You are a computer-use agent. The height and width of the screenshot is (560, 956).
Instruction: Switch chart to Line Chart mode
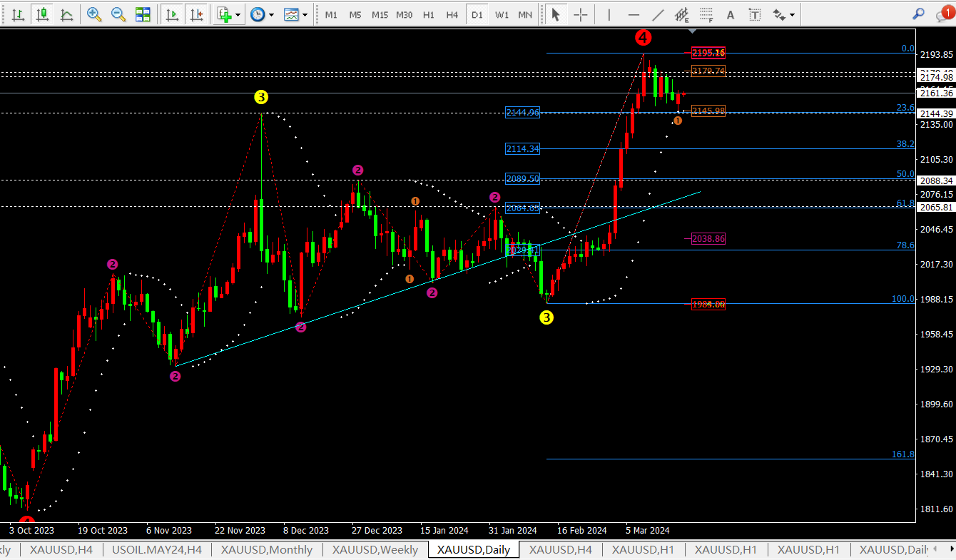pyautogui.click(x=66, y=14)
